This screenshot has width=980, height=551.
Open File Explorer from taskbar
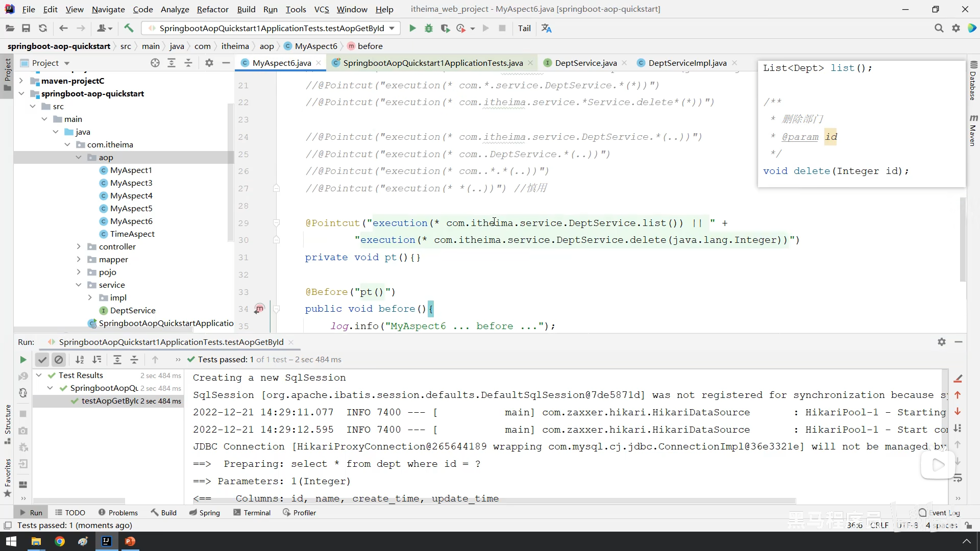(x=36, y=541)
